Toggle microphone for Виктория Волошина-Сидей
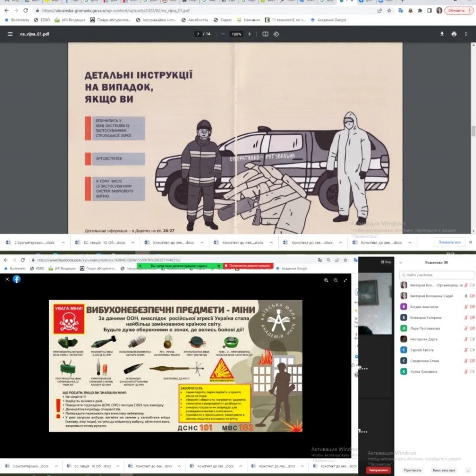Image resolution: width=476 pixels, height=476 pixels. [466, 296]
